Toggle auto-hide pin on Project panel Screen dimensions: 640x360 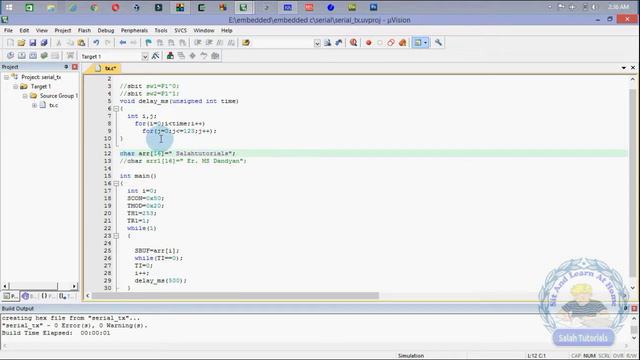point(66,67)
